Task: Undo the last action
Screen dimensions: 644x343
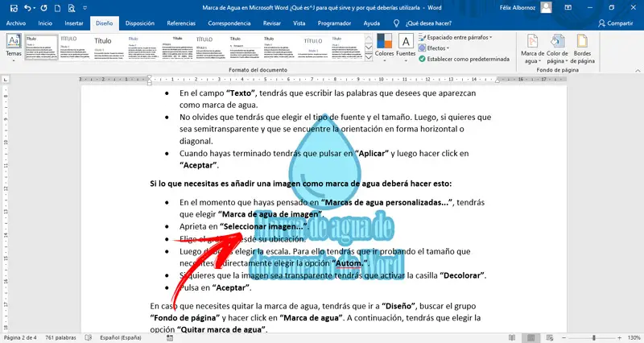Action: pos(27,8)
